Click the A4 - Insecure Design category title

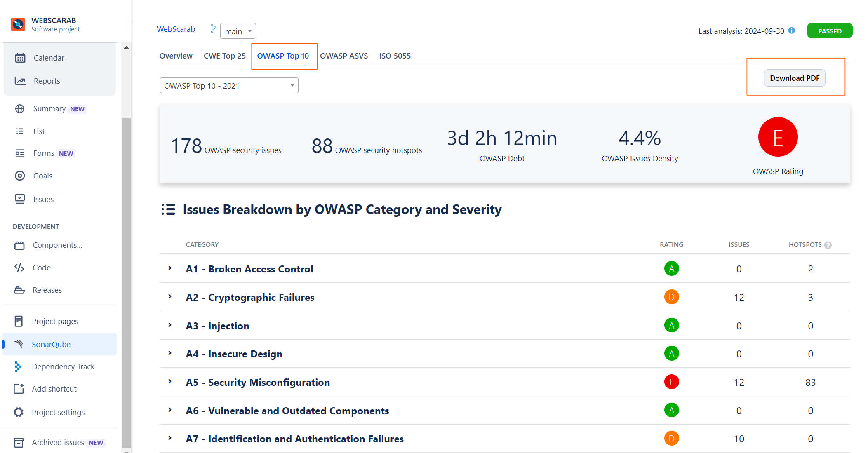(234, 354)
